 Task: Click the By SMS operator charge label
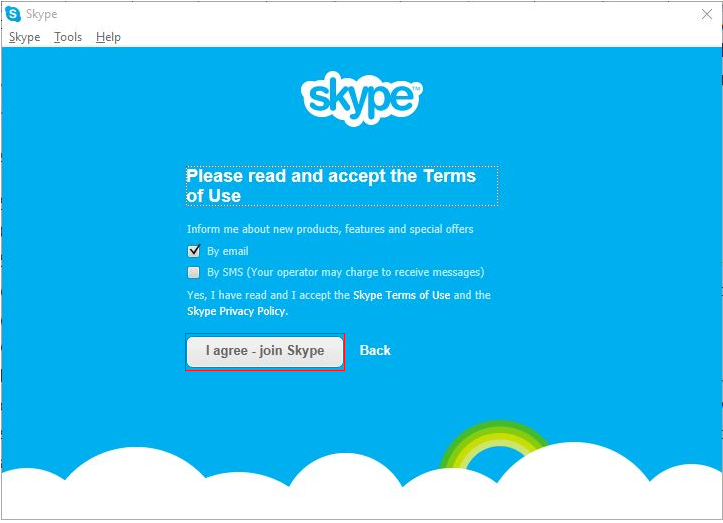click(x=345, y=272)
